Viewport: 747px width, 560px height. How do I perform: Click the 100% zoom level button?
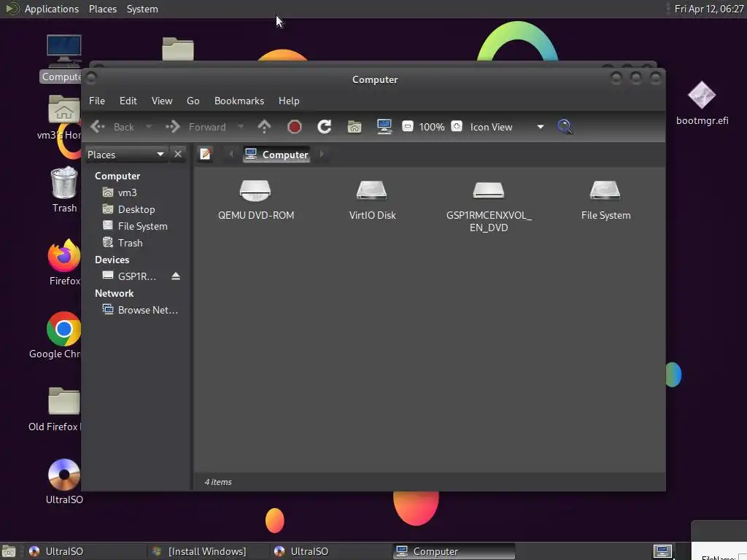pyautogui.click(x=432, y=127)
